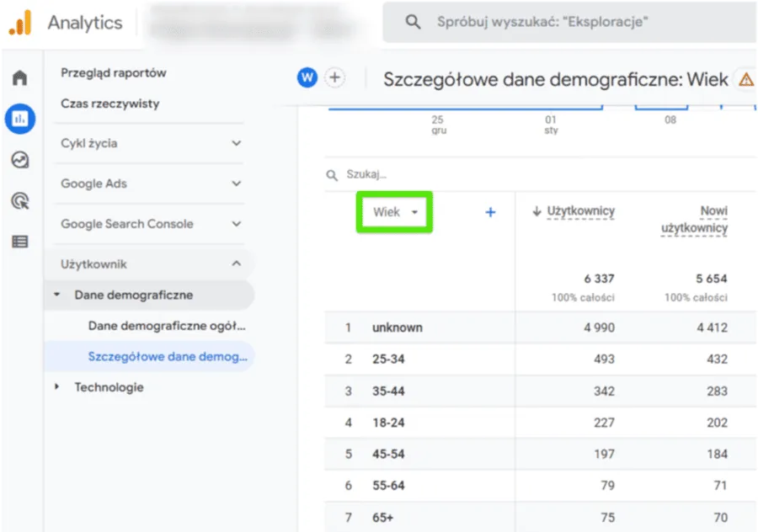Viewport: 758px width, 532px height.
Task: Open the Home icon in left rail
Action: 20,78
